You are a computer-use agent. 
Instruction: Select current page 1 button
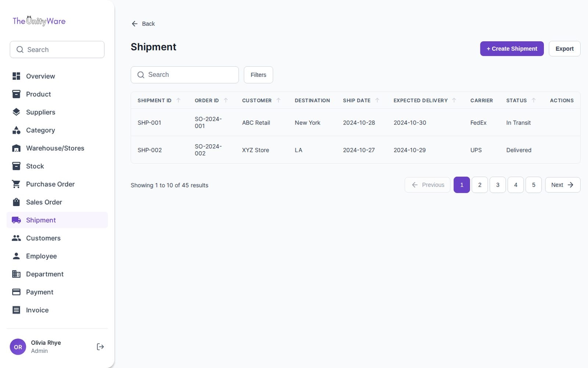tap(462, 185)
